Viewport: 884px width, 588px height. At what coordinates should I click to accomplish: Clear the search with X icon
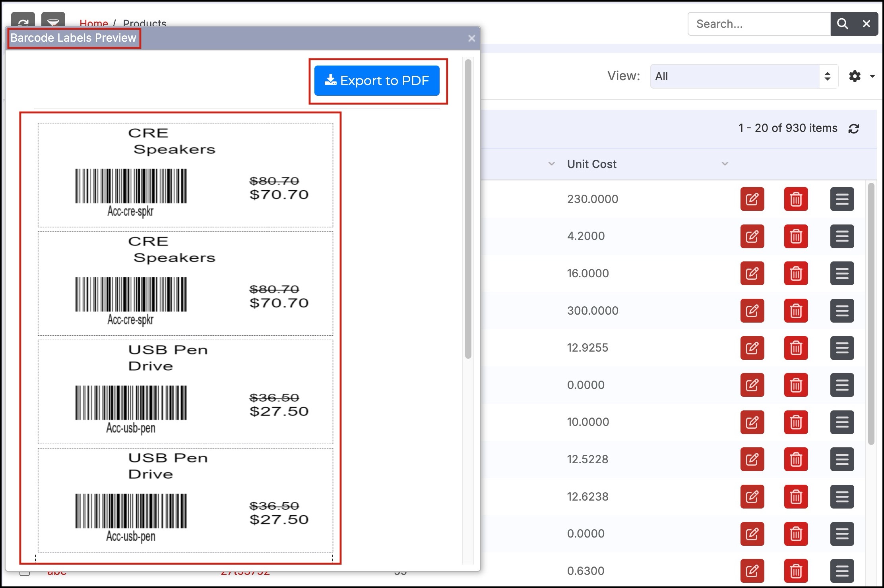867,24
